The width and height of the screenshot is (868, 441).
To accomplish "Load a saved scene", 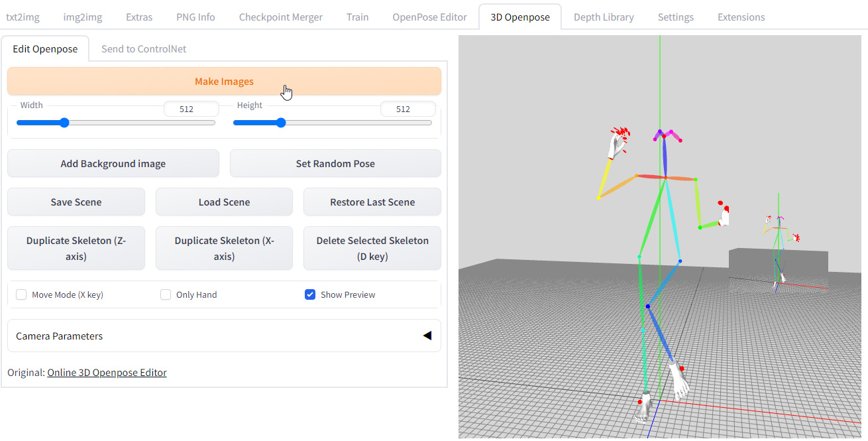I will (x=224, y=202).
